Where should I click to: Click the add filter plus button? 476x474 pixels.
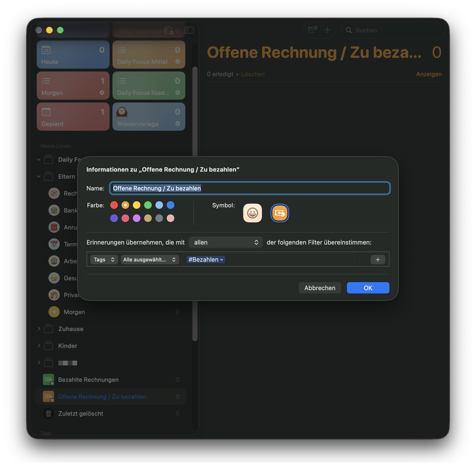click(x=377, y=259)
